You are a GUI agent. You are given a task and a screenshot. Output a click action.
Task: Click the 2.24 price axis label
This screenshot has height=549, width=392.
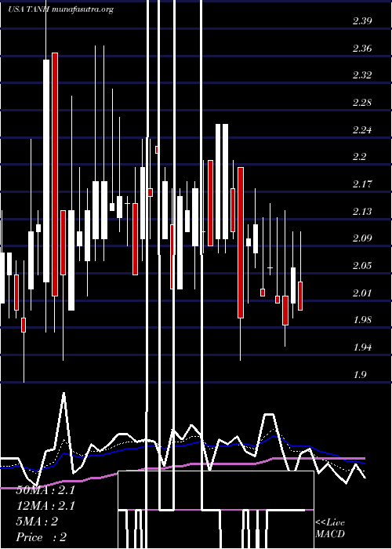coord(362,130)
